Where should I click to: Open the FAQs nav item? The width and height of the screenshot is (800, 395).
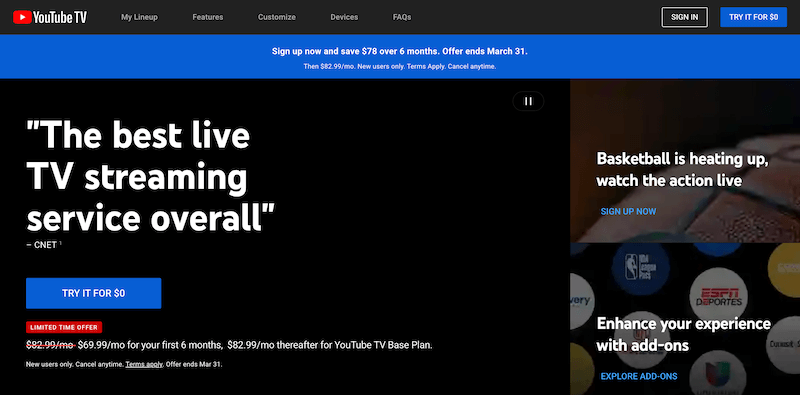[x=402, y=17]
